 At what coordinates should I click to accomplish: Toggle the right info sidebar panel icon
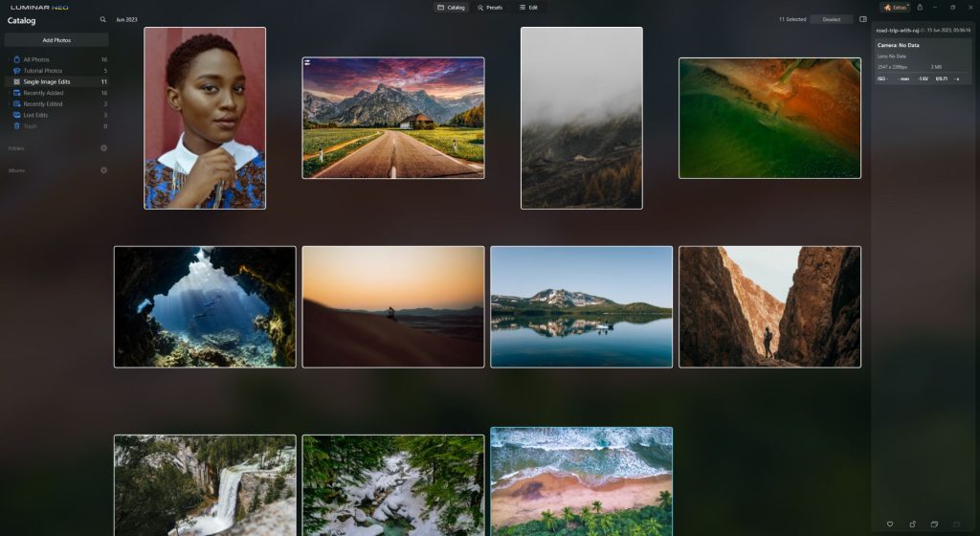click(x=863, y=19)
